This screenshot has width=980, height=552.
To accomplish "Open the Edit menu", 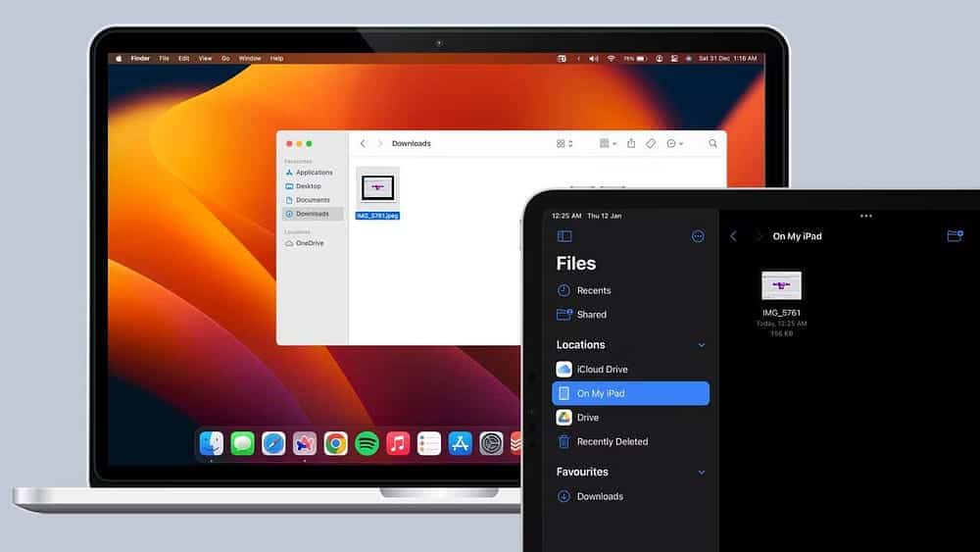I will tap(184, 58).
